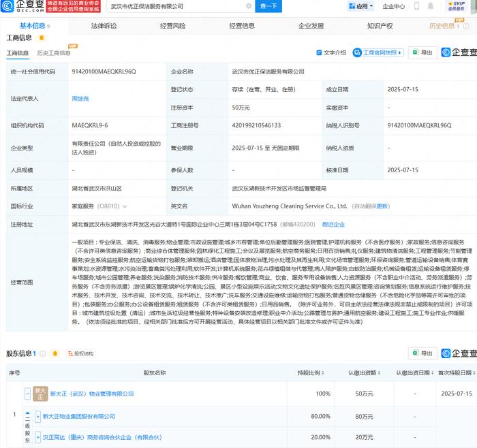Open 新大正（武汉）物业管理有限公司 link
Viewport: 477px width, 448px height.
coord(92,394)
